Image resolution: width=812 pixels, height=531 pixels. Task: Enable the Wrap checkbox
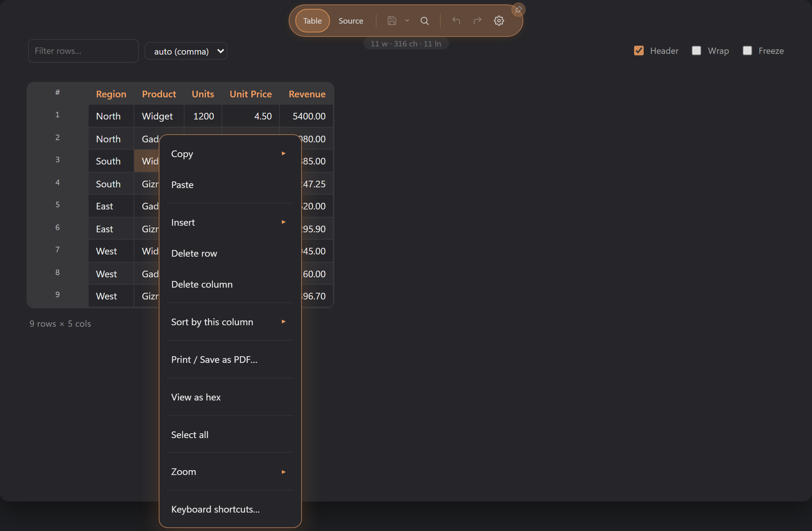pyautogui.click(x=696, y=51)
